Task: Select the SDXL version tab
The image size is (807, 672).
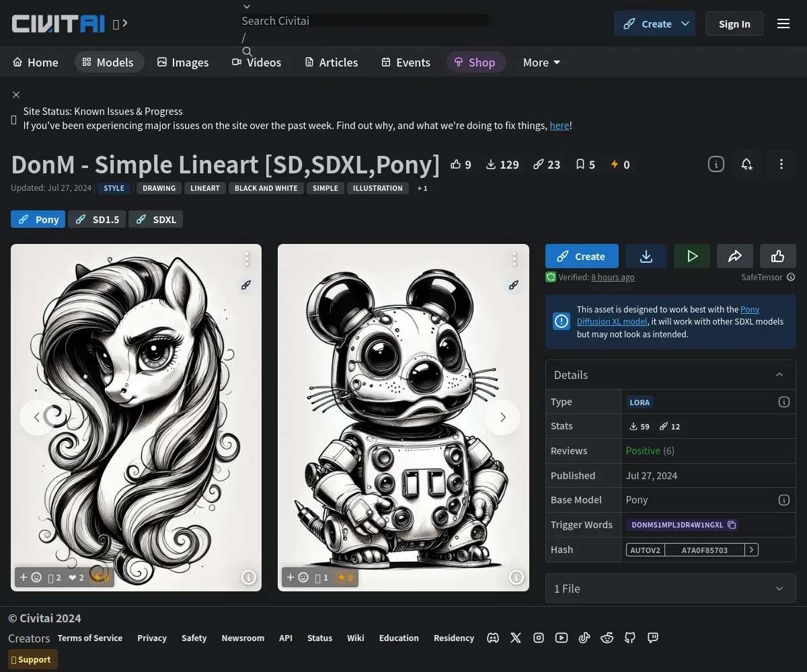Action: click(x=156, y=219)
